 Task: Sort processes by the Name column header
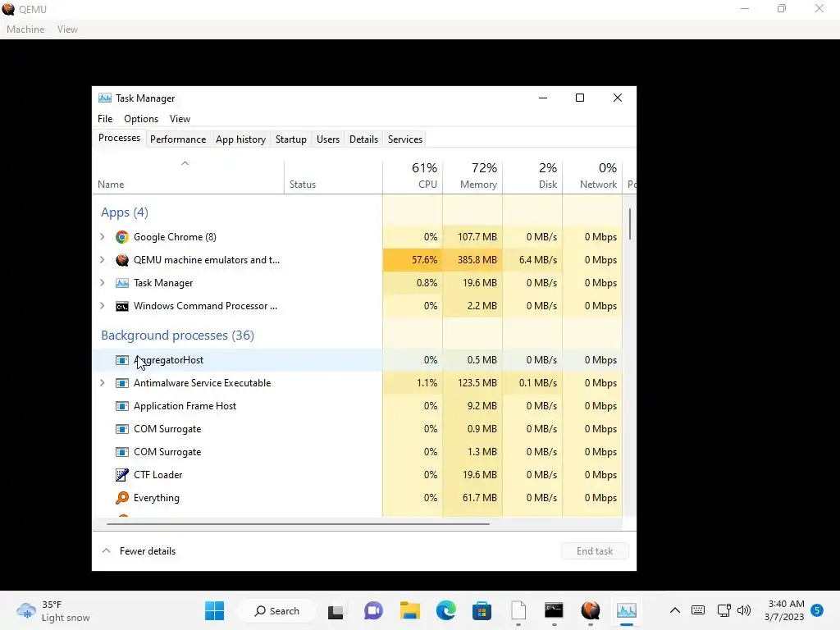(x=188, y=176)
